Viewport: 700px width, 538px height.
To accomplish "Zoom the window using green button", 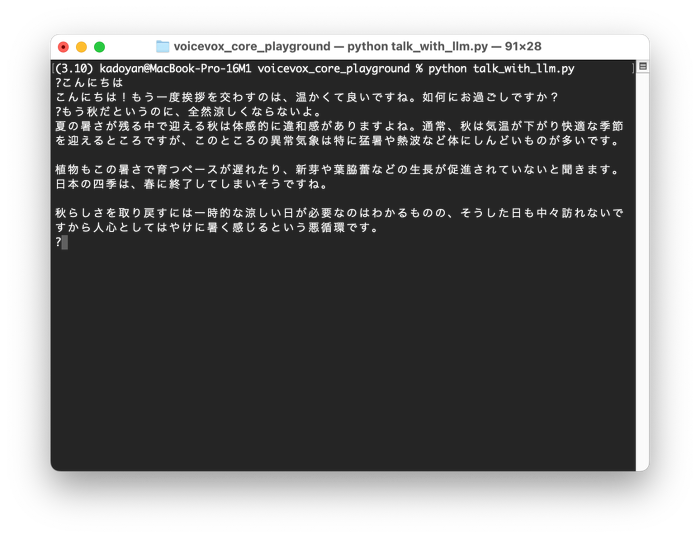I will click(x=100, y=47).
